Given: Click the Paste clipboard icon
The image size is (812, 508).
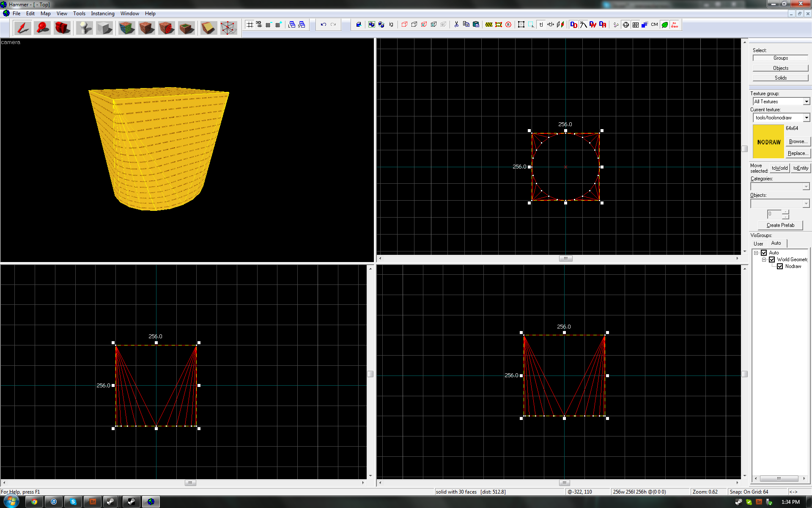Looking at the screenshot, I should pos(476,25).
